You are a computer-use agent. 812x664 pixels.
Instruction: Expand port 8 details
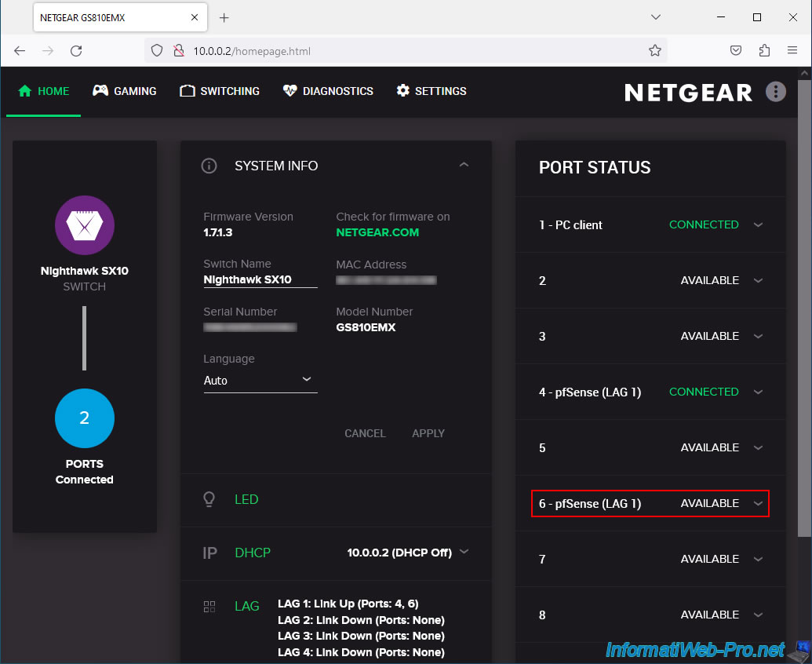click(x=758, y=615)
